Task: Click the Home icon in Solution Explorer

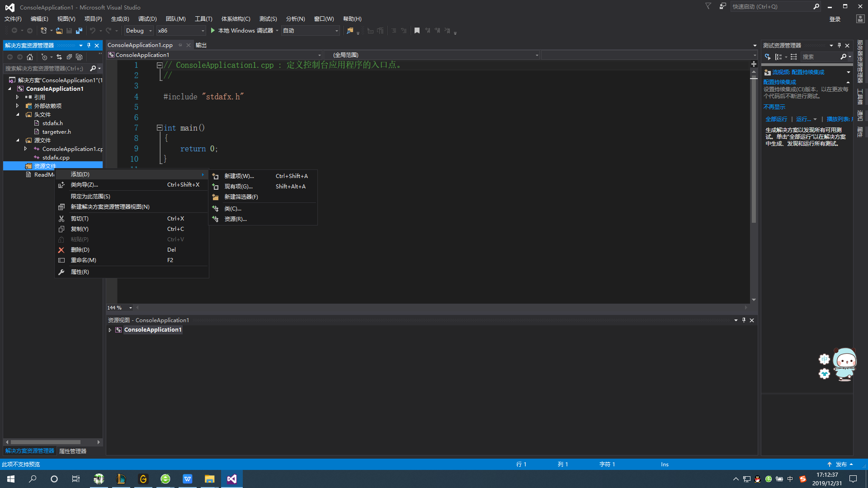Action: (30, 57)
